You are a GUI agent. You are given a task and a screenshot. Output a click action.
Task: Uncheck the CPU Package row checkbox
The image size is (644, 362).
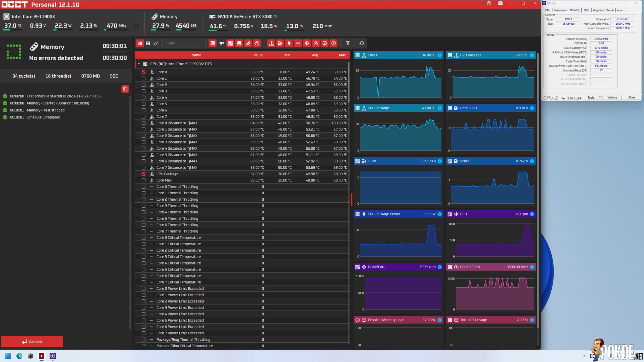pos(144,174)
